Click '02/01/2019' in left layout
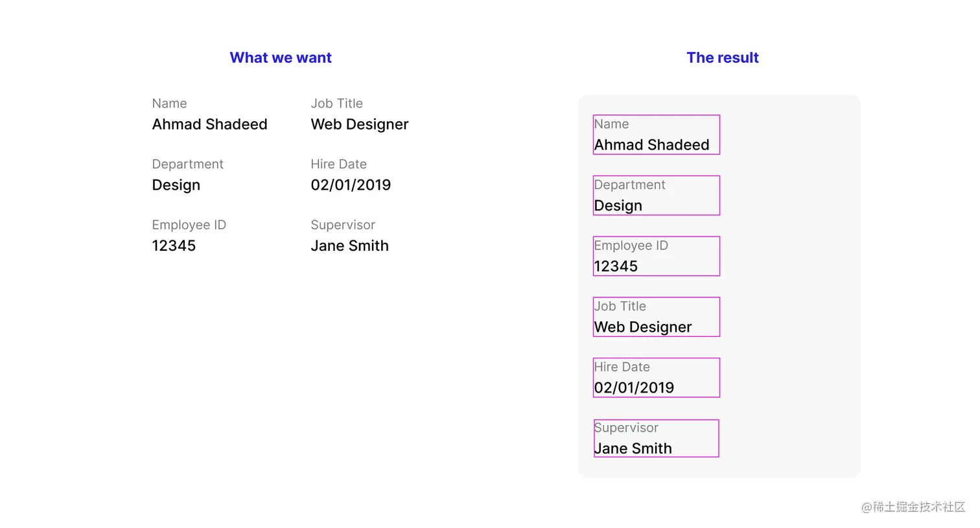The image size is (980, 528). 351,185
